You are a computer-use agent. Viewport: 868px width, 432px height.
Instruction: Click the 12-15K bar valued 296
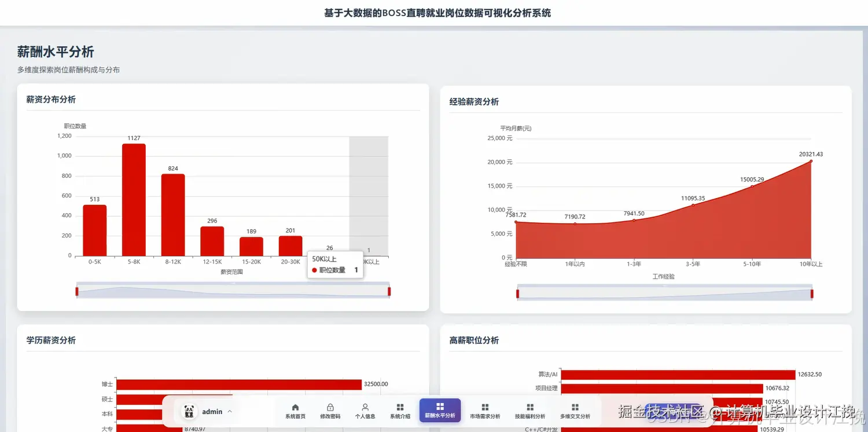pos(212,241)
